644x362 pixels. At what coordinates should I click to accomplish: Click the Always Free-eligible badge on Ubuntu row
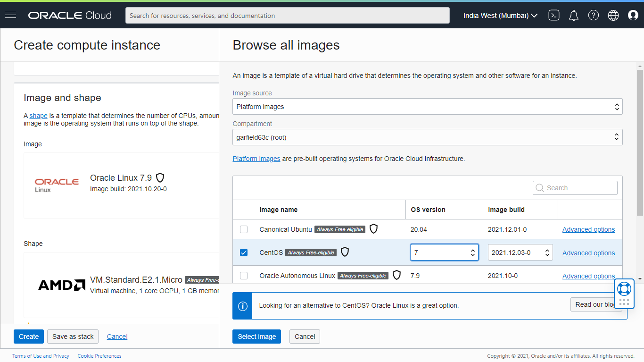pyautogui.click(x=340, y=229)
